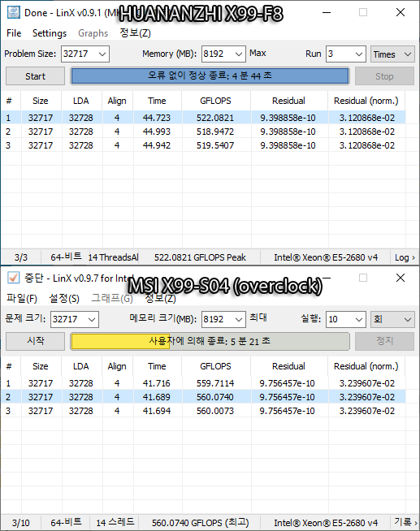Click 14 스레드 status bar entry
The width and height of the screenshot is (420, 531).
[x=115, y=523]
